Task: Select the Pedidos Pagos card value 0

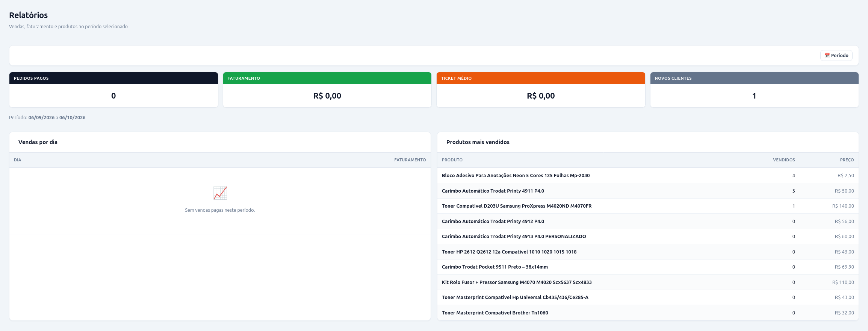Action: click(113, 96)
